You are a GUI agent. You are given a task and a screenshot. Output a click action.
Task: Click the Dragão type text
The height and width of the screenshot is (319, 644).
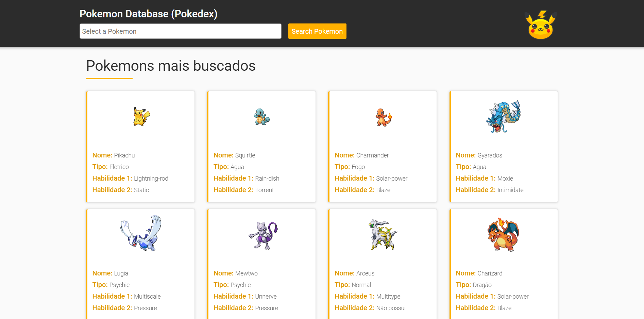[x=482, y=285]
